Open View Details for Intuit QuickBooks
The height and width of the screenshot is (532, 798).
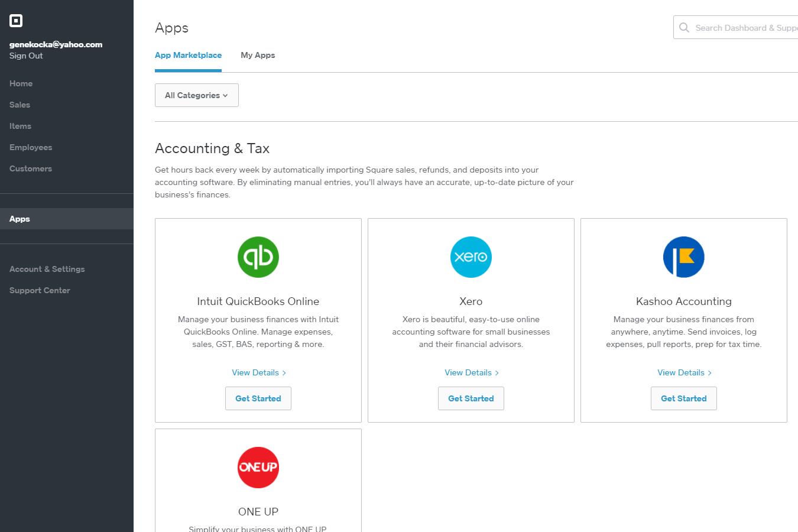pyautogui.click(x=258, y=372)
